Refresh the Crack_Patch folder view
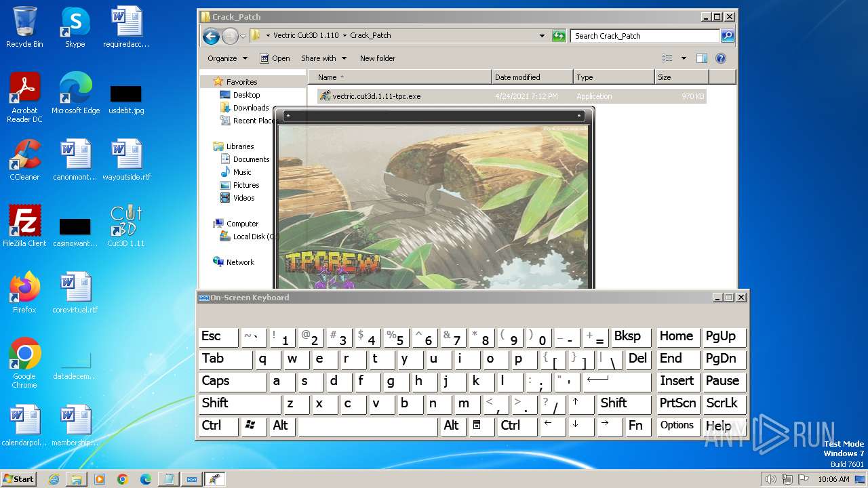This screenshot has height=488, width=868. [559, 36]
